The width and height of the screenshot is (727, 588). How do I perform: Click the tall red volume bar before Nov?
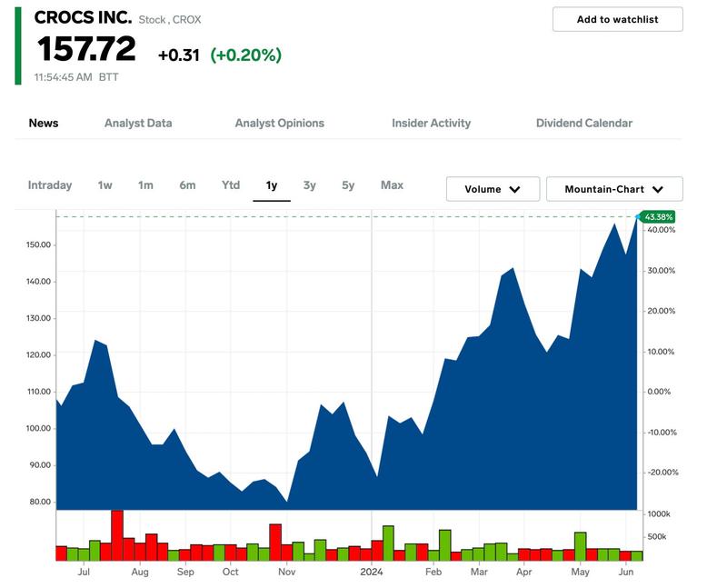click(x=275, y=543)
